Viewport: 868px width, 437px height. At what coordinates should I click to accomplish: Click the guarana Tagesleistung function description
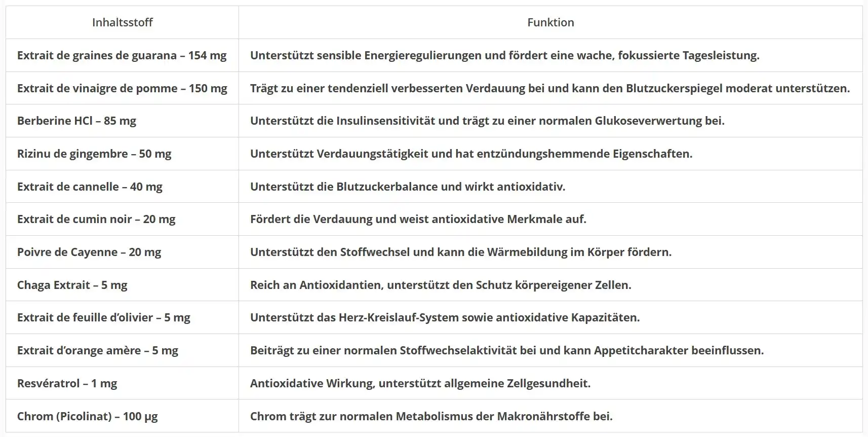504,55
